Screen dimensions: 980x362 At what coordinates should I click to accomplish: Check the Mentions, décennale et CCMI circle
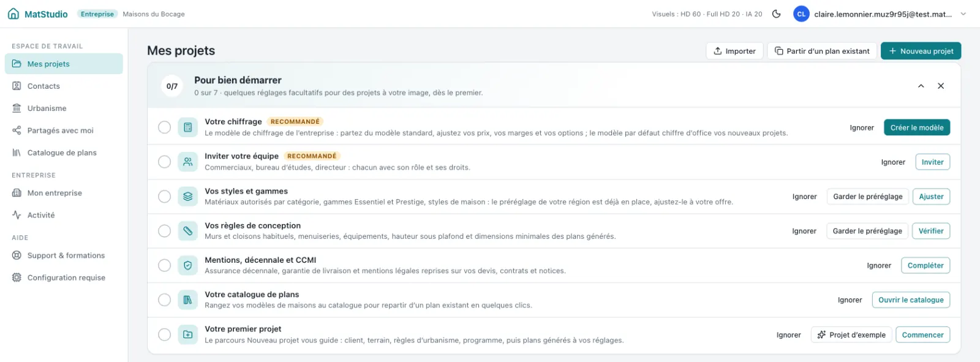coord(164,265)
